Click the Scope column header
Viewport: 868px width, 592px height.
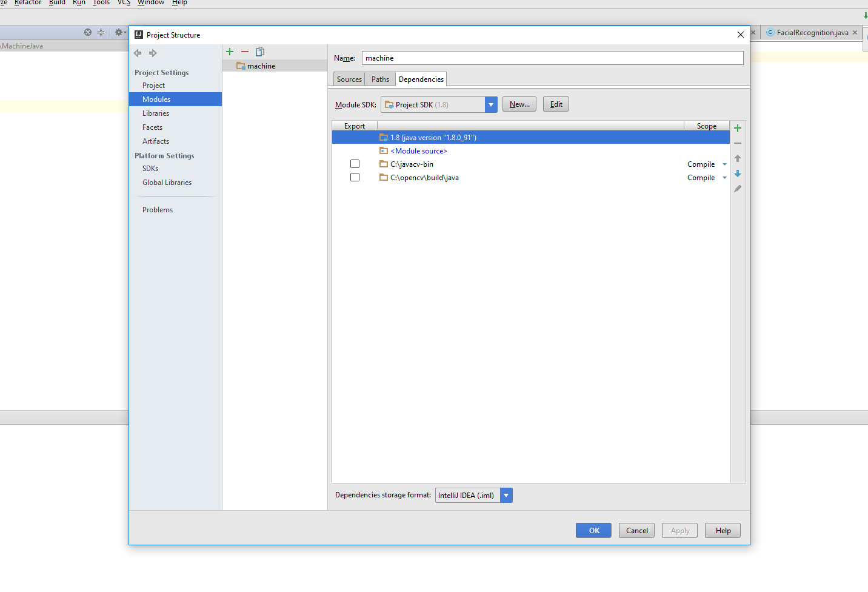707,126
